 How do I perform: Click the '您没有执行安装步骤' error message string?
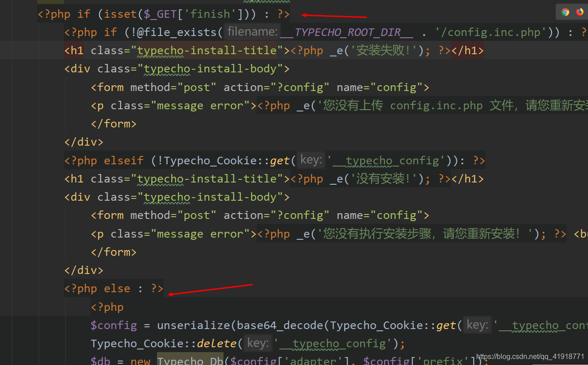[425, 234]
